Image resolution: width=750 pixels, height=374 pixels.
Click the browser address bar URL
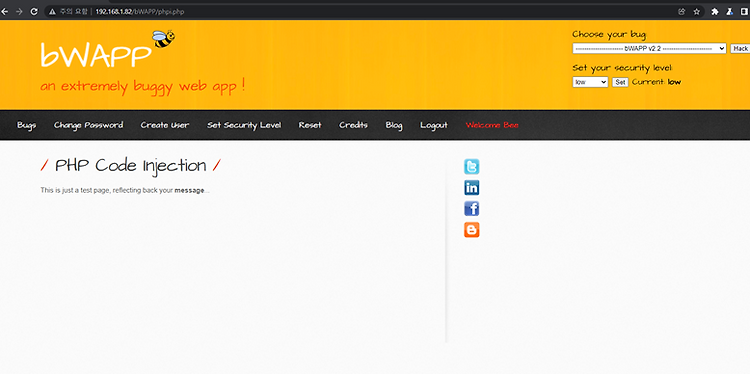coord(139,11)
